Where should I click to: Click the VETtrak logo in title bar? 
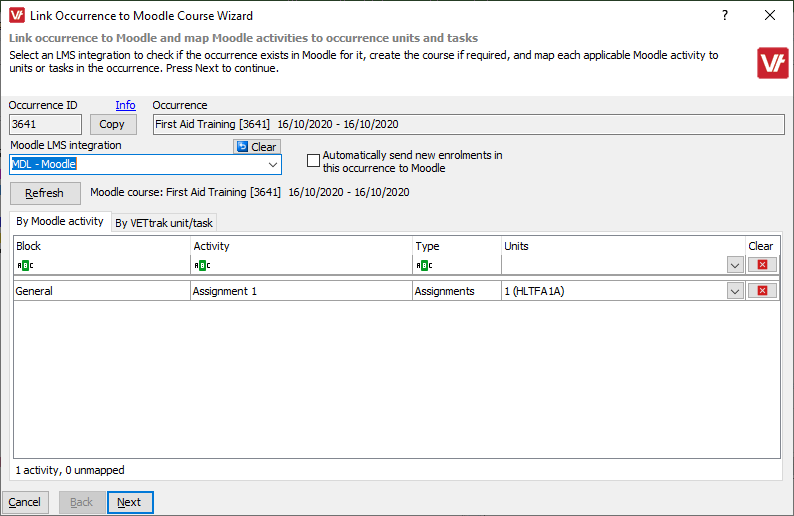tap(17, 15)
